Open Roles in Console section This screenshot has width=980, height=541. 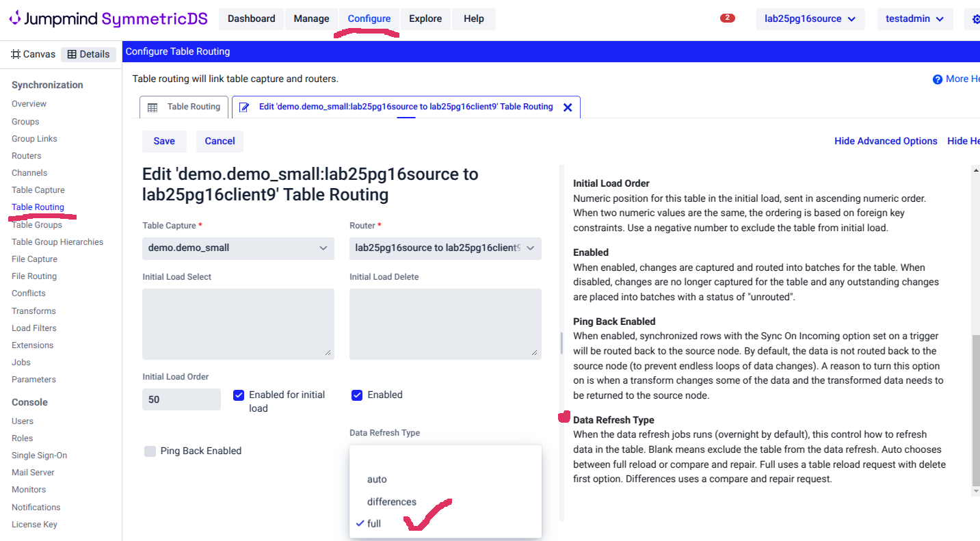[23, 438]
